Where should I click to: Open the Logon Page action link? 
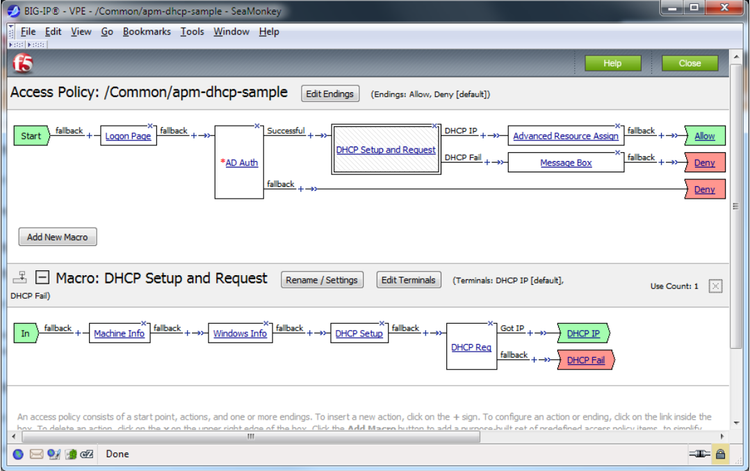128,136
